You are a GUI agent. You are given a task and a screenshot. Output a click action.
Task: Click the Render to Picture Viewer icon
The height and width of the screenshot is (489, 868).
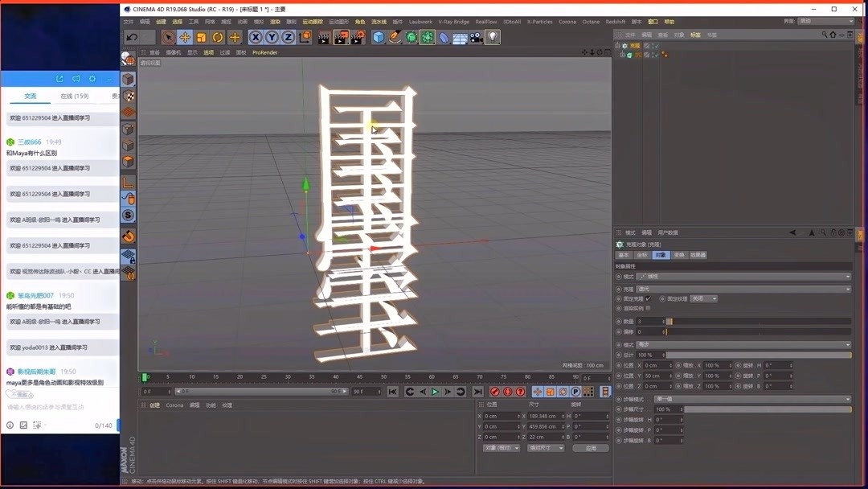341,37
